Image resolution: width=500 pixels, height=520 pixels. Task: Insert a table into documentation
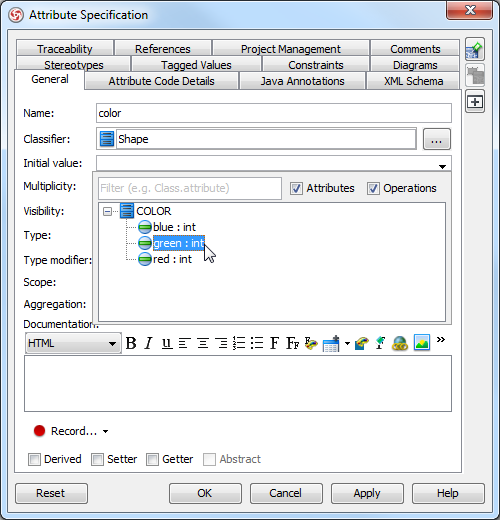tap(331, 343)
